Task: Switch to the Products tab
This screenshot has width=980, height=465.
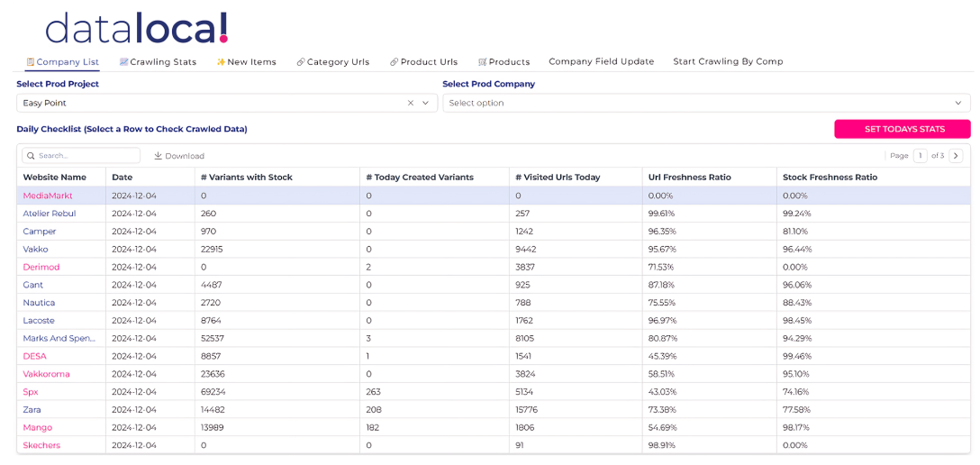Action: click(504, 62)
